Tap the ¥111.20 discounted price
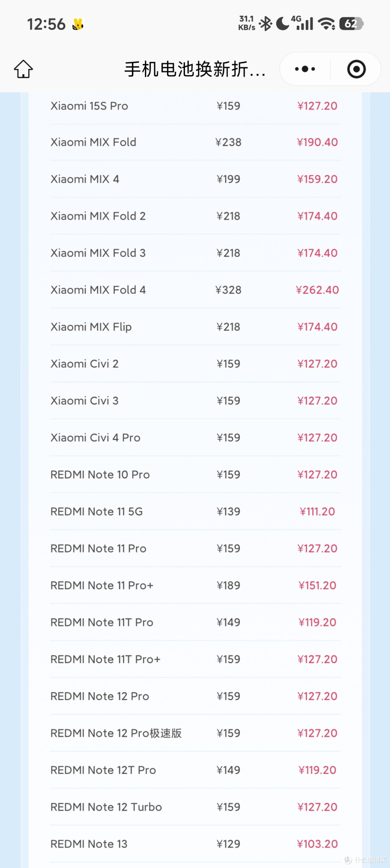This screenshot has height=868, width=390. click(317, 511)
